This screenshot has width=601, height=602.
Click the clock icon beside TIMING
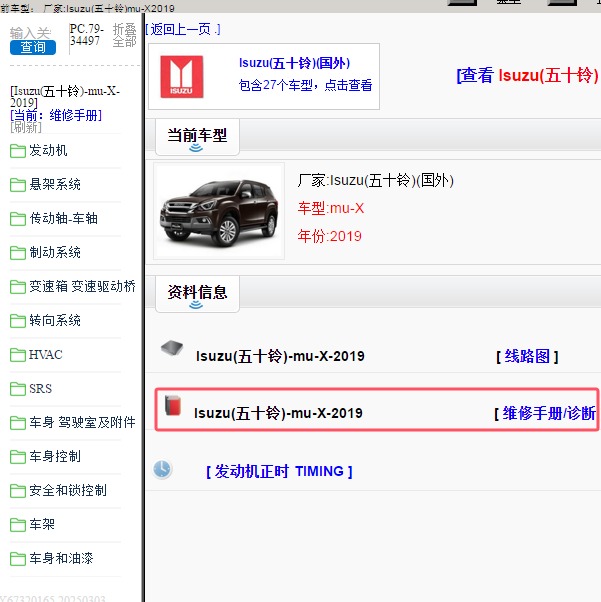tap(162, 469)
